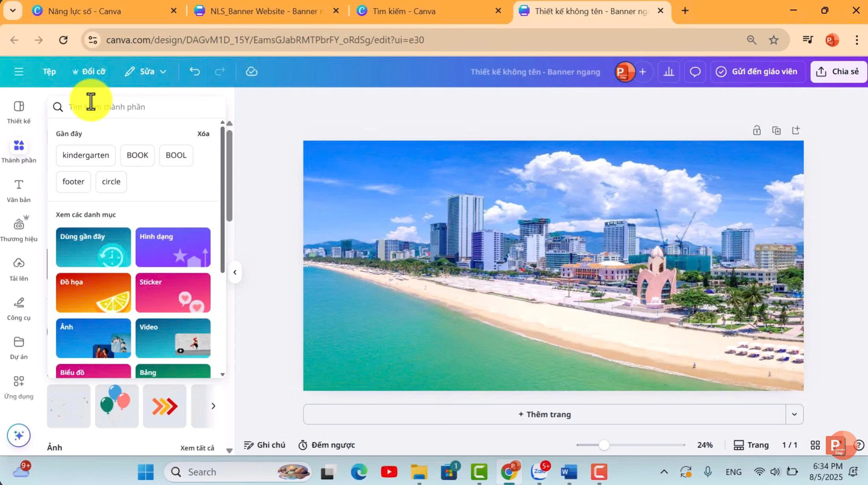The width and height of the screenshot is (868, 485).
Task: Open the Tải lên uploads panel
Action: (19, 269)
